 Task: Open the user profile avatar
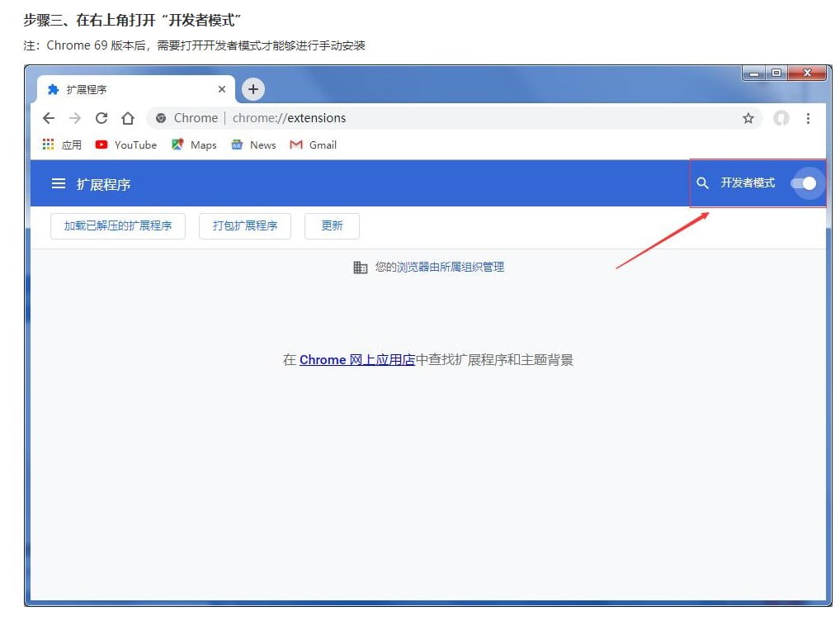coord(781,118)
